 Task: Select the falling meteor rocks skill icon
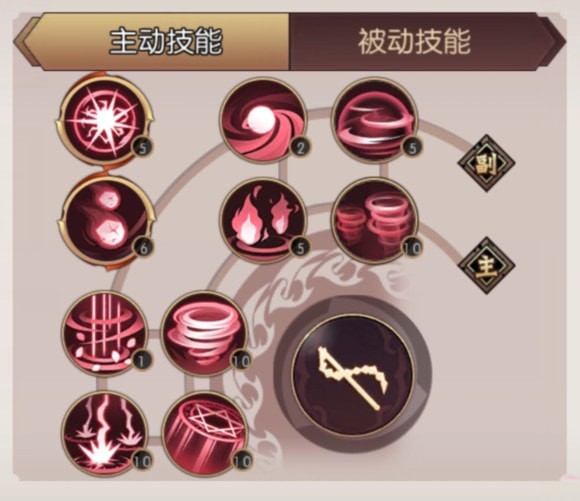[106, 221]
